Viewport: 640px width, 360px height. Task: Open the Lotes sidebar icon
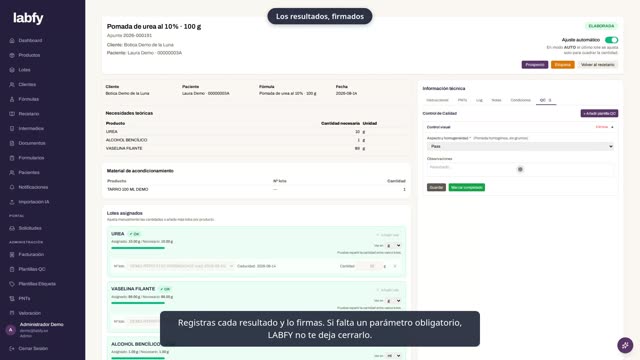pos(12,70)
